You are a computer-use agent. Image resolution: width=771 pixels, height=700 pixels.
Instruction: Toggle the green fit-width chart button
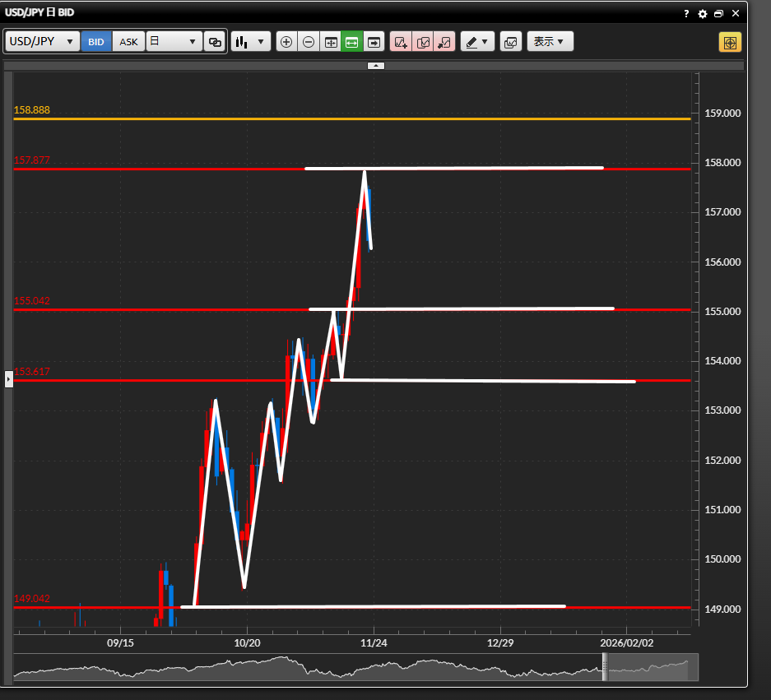[352, 42]
